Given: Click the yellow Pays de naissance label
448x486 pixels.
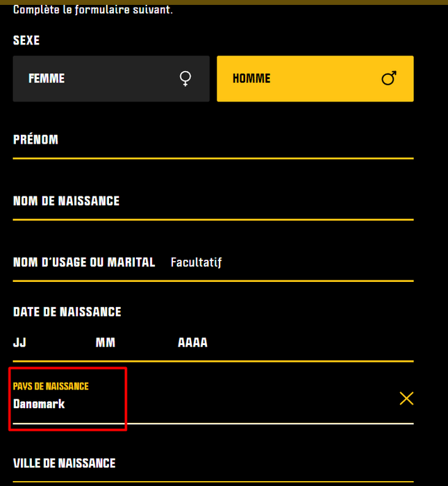Looking at the screenshot, I should pos(51,386).
